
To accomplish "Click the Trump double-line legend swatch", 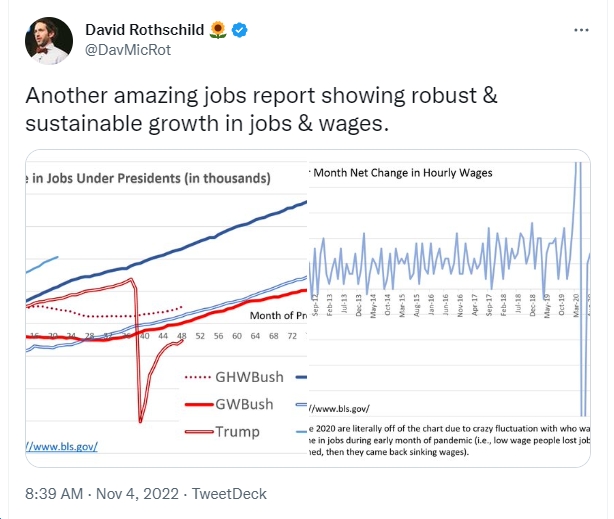I will [199, 432].
